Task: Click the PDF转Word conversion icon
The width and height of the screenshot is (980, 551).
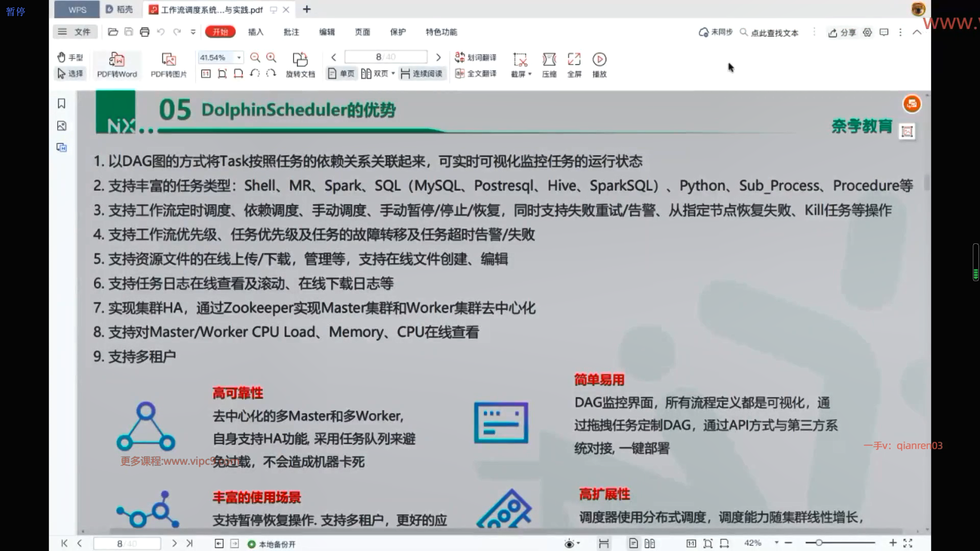Action: pos(117,60)
